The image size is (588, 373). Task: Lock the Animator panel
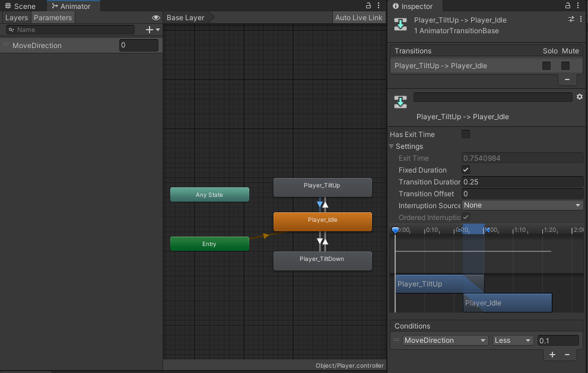(x=368, y=5)
